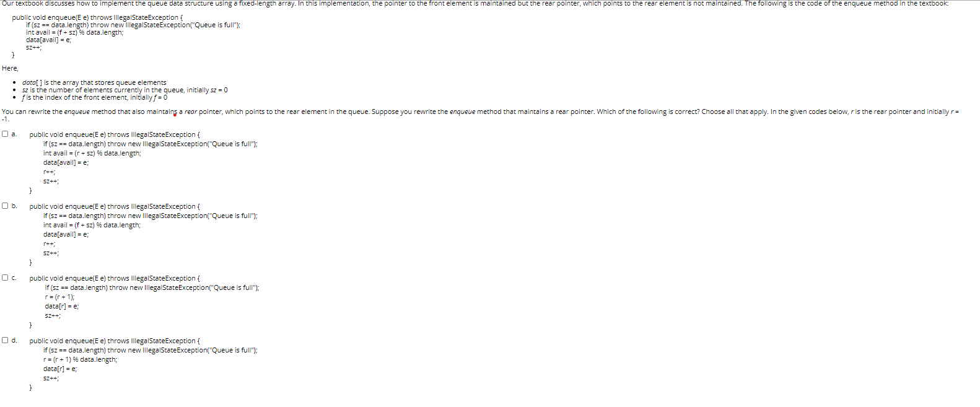The image size is (980, 407).
Task: Click the line "int avail = (r + sz) % data.length;"
Action: (92, 153)
